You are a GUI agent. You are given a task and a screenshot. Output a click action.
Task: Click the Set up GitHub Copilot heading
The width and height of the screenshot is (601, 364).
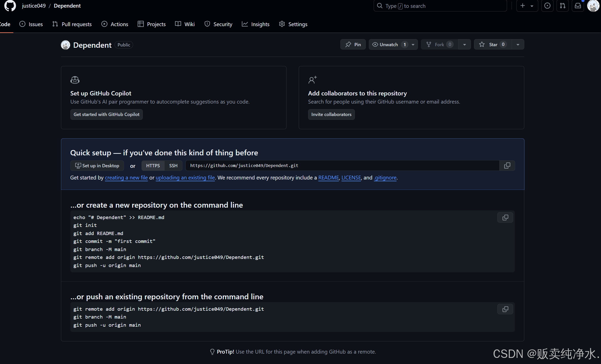point(101,93)
